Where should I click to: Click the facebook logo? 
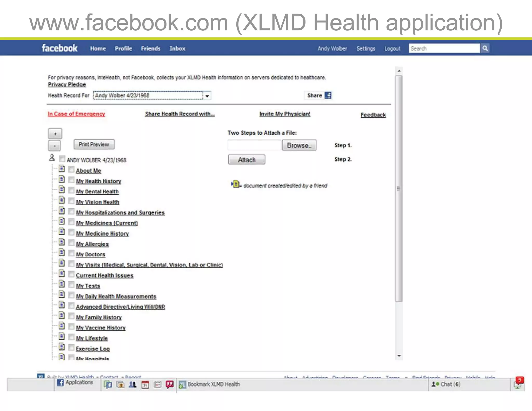(59, 48)
